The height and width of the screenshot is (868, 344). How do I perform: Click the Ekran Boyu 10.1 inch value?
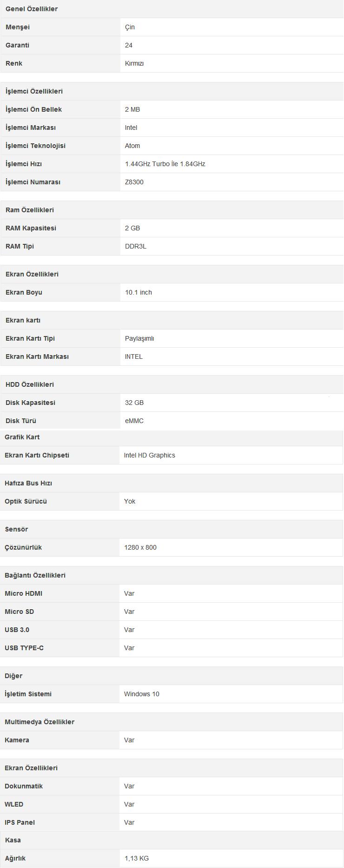139,292
